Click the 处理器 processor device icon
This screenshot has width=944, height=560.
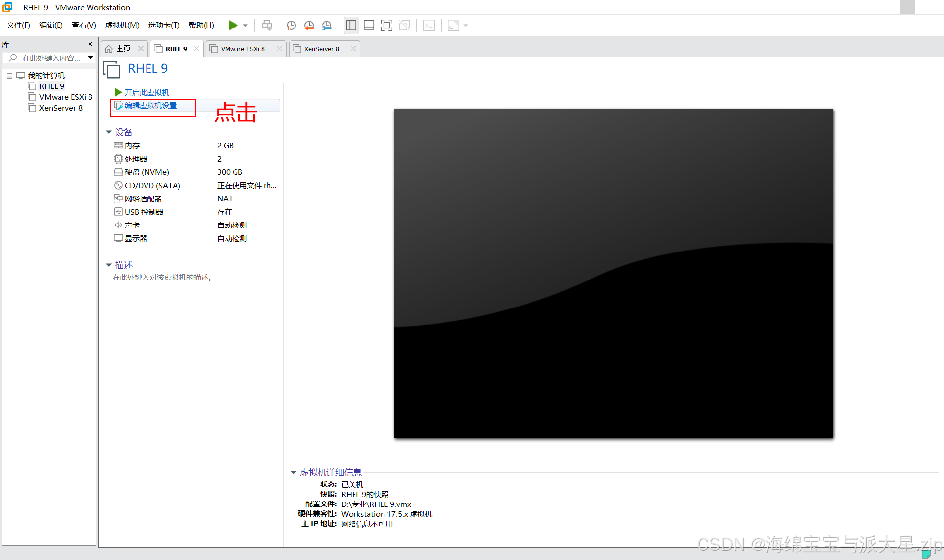coord(118,159)
